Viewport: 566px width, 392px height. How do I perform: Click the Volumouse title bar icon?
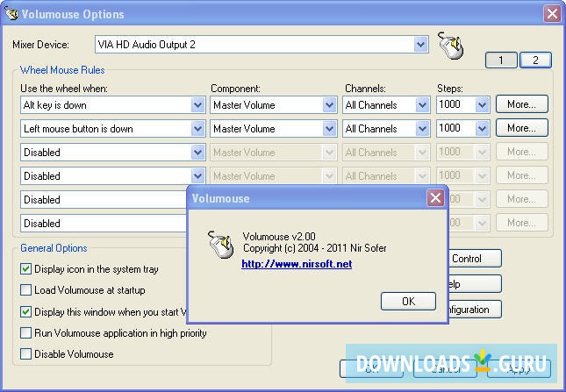pos(11,13)
